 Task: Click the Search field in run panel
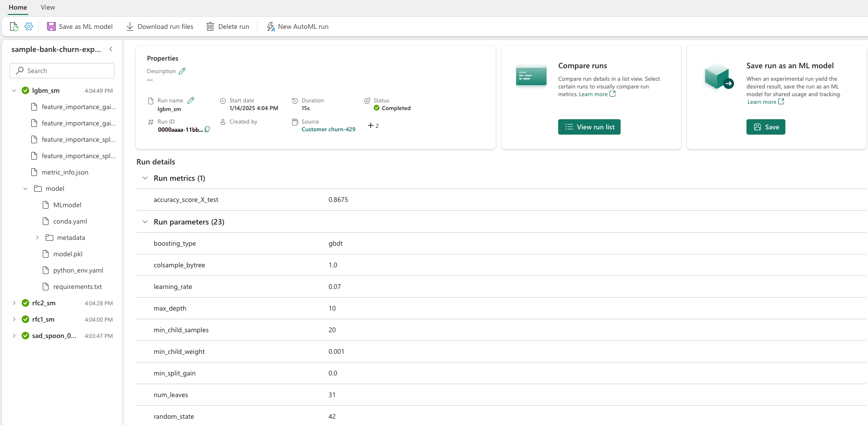point(62,71)
